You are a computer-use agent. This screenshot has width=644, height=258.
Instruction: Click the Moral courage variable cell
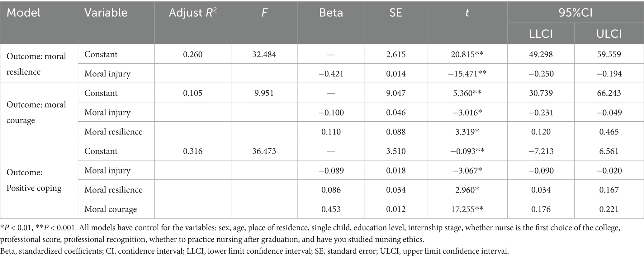(x=111, y=209)
